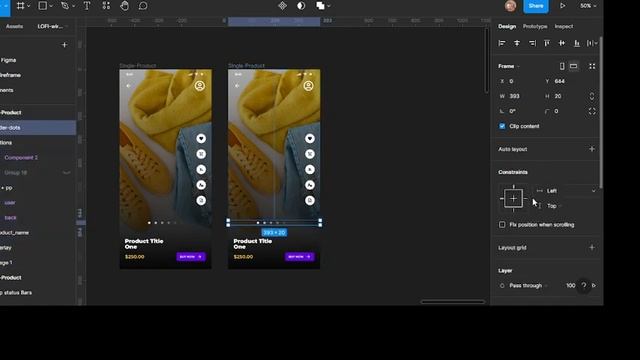Click the user avatar in the toolbar
The image size is (640, 360).
coord(510,6)
